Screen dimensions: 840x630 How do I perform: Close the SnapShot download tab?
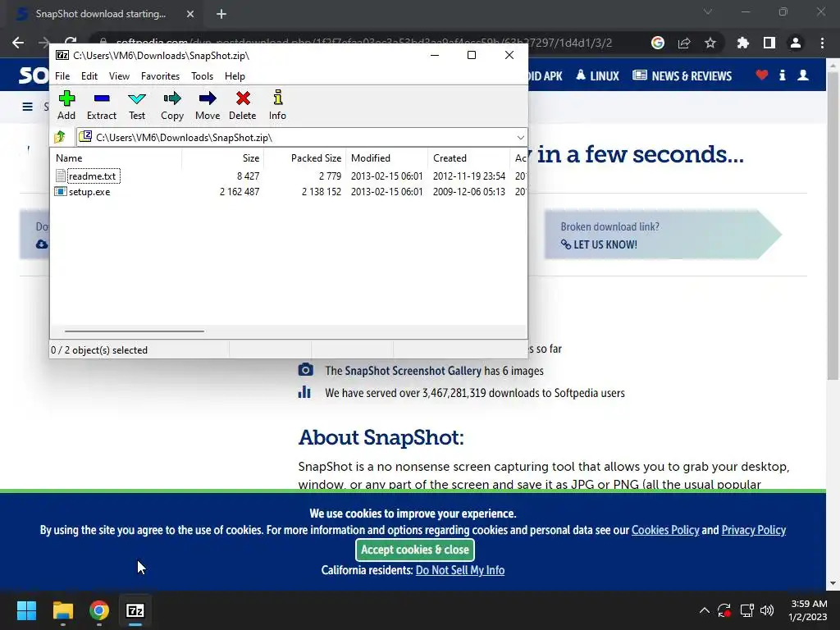(190, 14)
